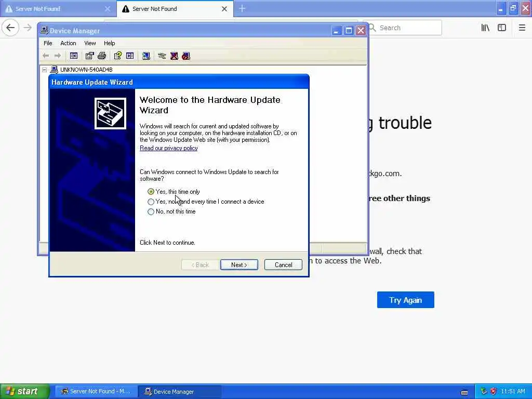Select 'No, not this time' option
Viewport: 532px width, 399px height.
coord(171,211)
